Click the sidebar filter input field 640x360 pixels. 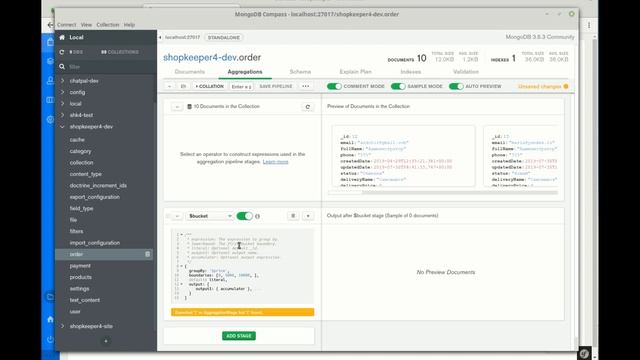pos(110,67)
